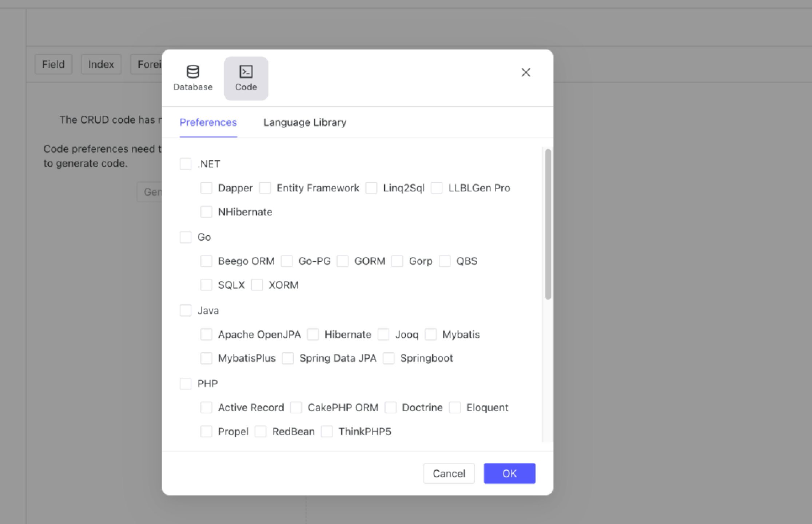Enable the PHP language checkbox
812x524 pixels.
coord(186,384)
